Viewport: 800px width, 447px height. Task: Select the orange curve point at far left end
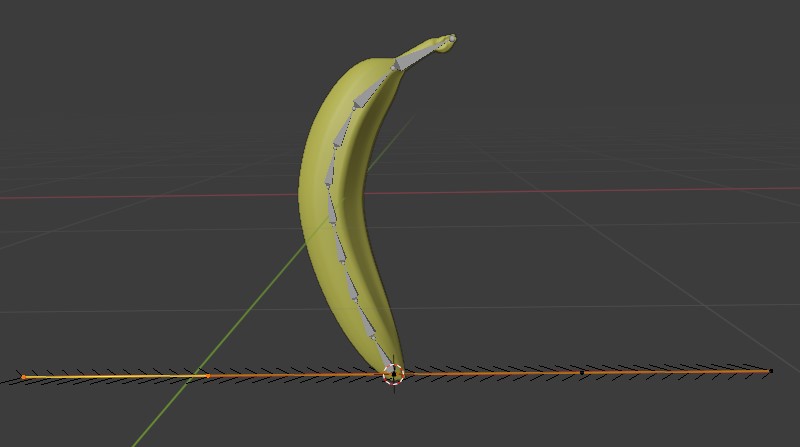point(23,377)
